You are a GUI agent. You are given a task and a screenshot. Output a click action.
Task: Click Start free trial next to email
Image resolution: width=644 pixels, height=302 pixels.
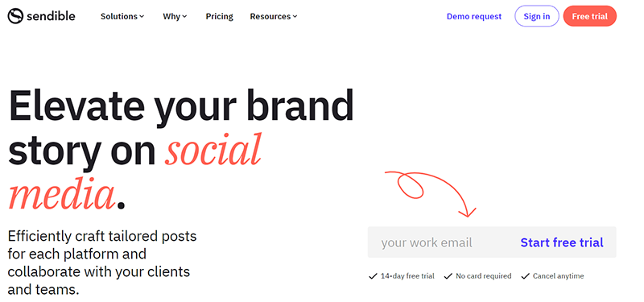562,242
